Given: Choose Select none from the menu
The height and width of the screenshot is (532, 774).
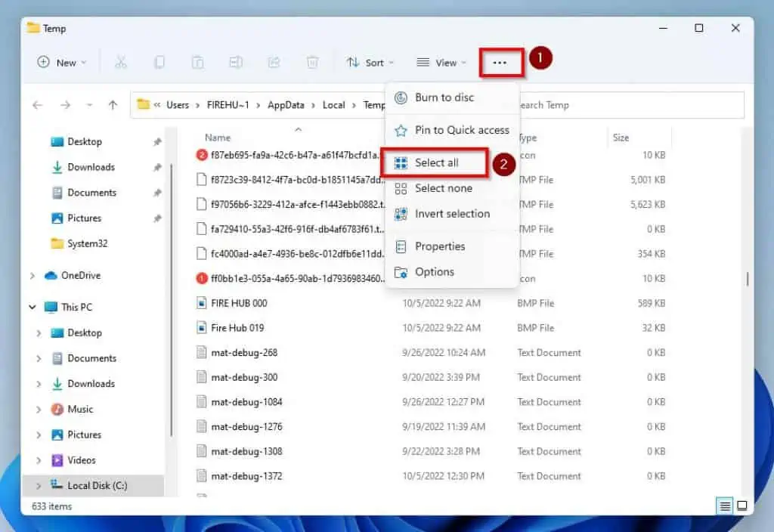Looking at the screenshot, I should pos(443,188).
